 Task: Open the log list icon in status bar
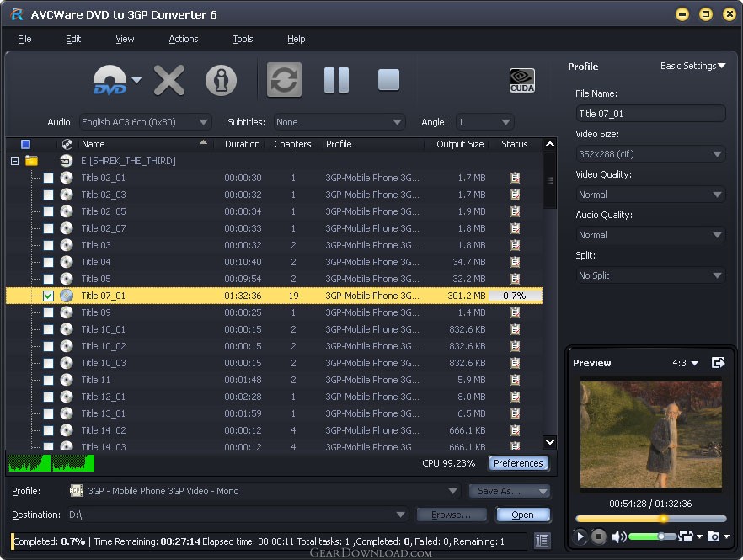click(543, 540)
